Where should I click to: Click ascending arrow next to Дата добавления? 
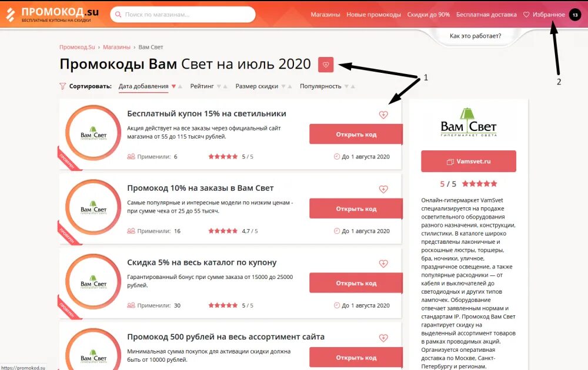point(180,86)
